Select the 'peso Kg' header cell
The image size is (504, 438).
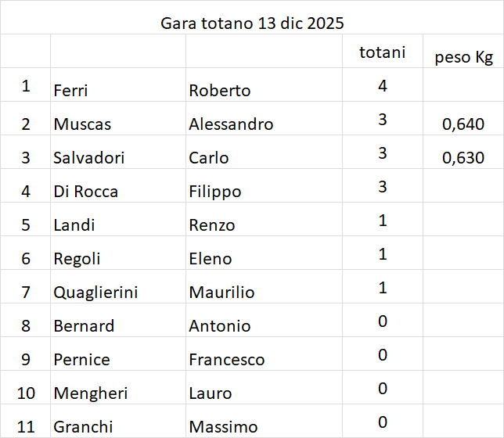(x=463, y=56)
